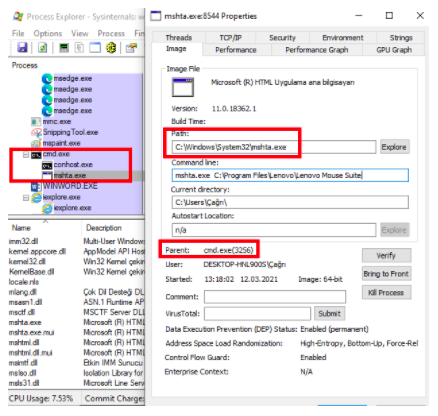Select msasn1.dll in the DLL list

click(x=25, y=302)
